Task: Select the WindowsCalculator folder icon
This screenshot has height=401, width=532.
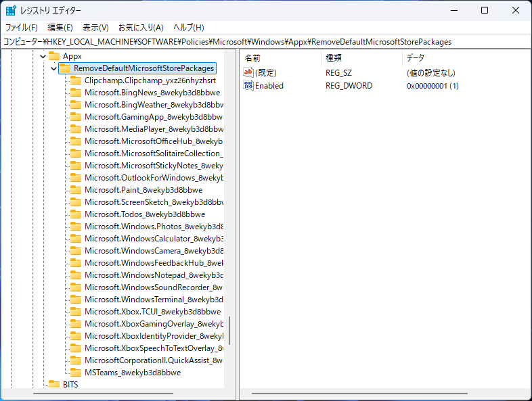Action: point(76,239)
